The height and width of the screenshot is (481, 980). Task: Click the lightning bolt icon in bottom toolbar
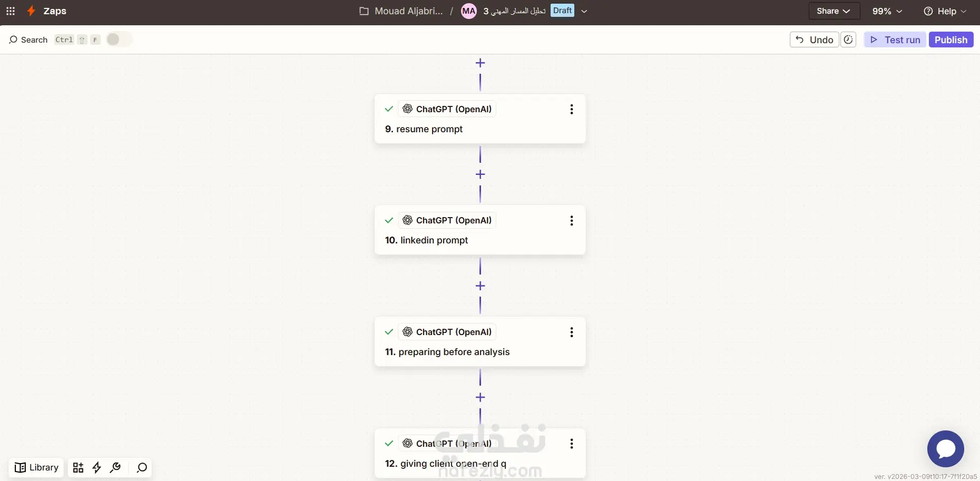point(97,468)
